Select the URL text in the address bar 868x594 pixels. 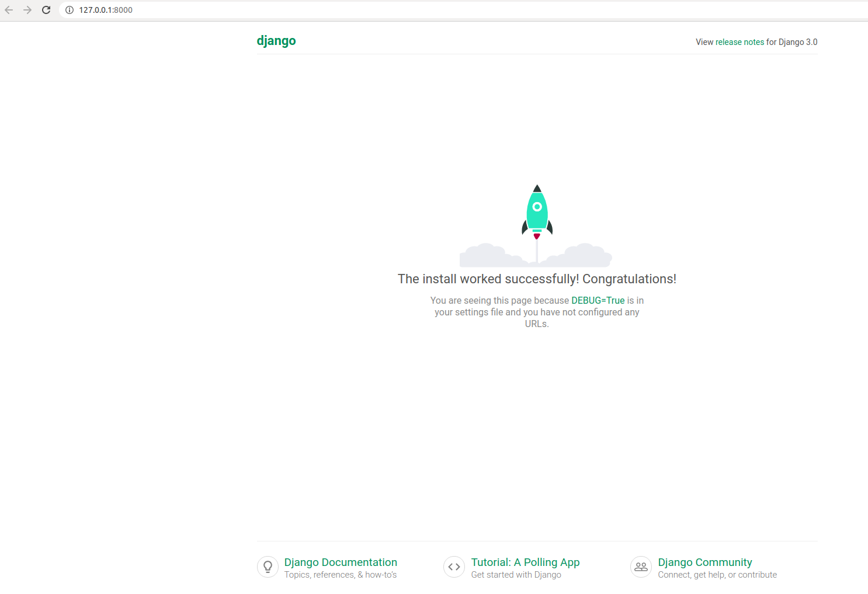[x=105, y=10]
